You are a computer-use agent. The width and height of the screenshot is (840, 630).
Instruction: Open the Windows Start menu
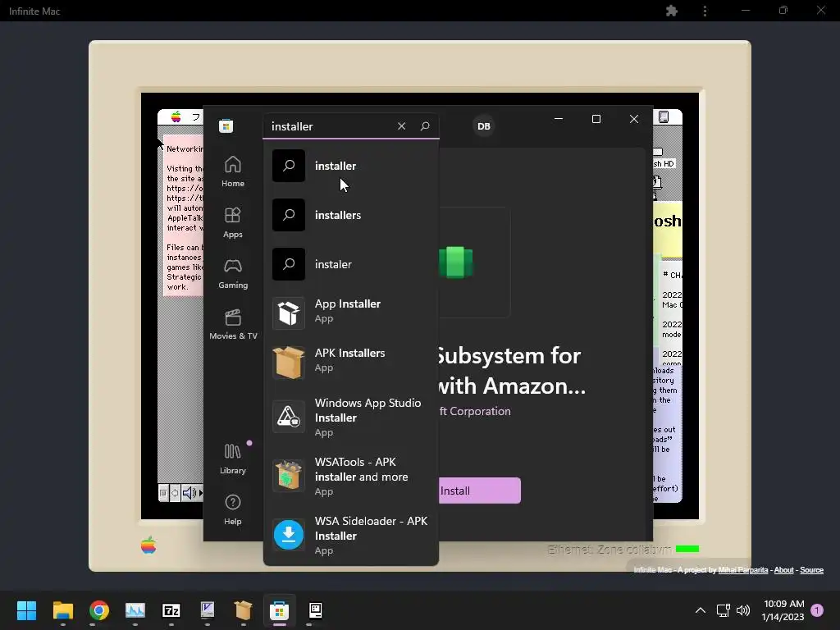click(26, 610)
